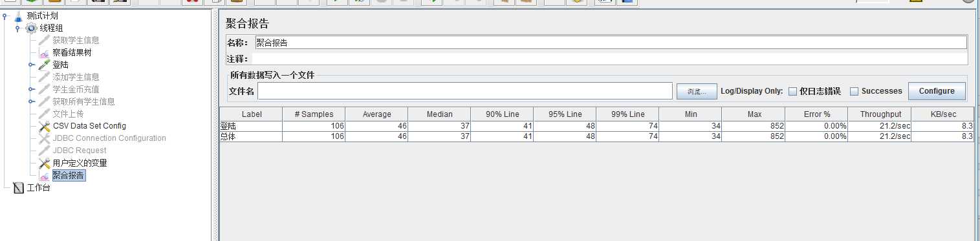
Task: Select the 登陆 sampler dropper icon
Action: click(44, 65)
